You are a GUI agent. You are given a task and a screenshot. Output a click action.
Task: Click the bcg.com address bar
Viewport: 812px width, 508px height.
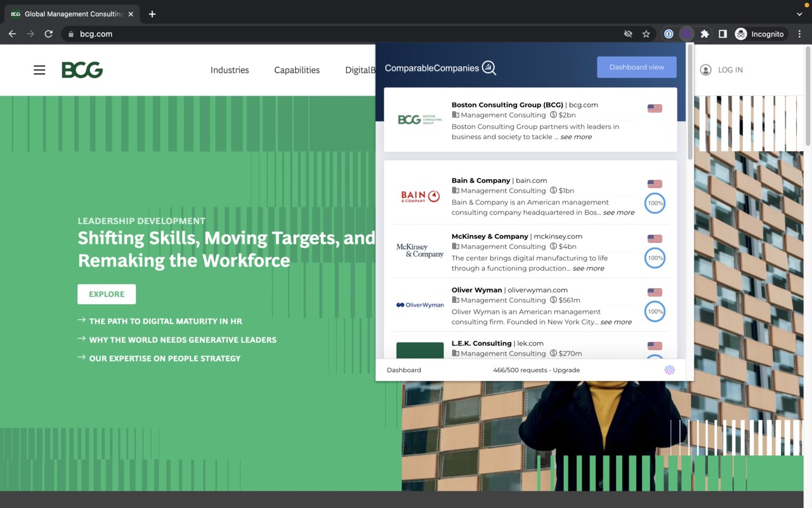(343, 34)
